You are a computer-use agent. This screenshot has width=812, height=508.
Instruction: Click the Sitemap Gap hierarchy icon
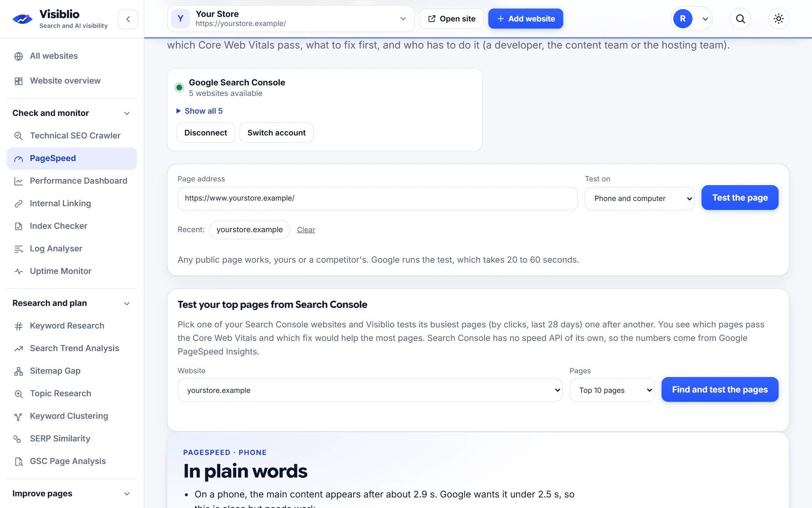18,371
